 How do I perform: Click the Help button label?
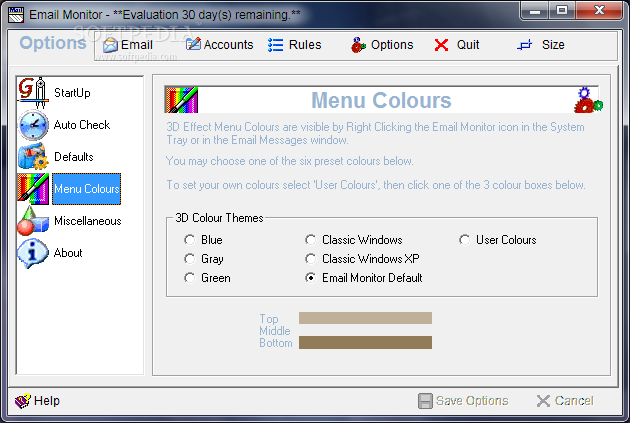[x=47, y=401]
